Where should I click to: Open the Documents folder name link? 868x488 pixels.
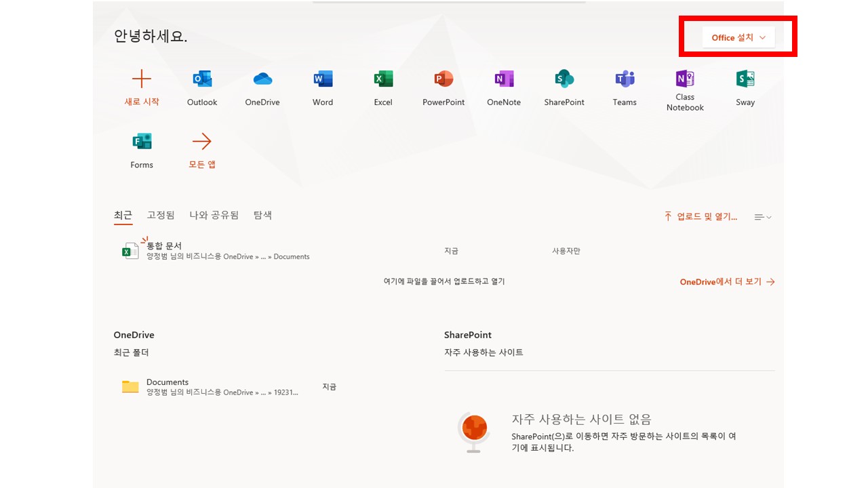click(x=167, y=382)
